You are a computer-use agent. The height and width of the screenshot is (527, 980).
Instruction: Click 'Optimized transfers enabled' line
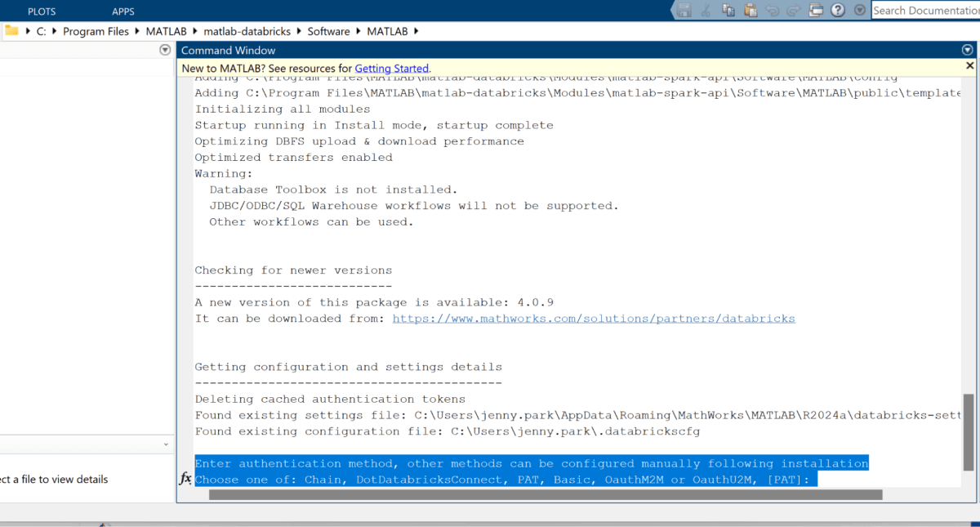point(293,158)
